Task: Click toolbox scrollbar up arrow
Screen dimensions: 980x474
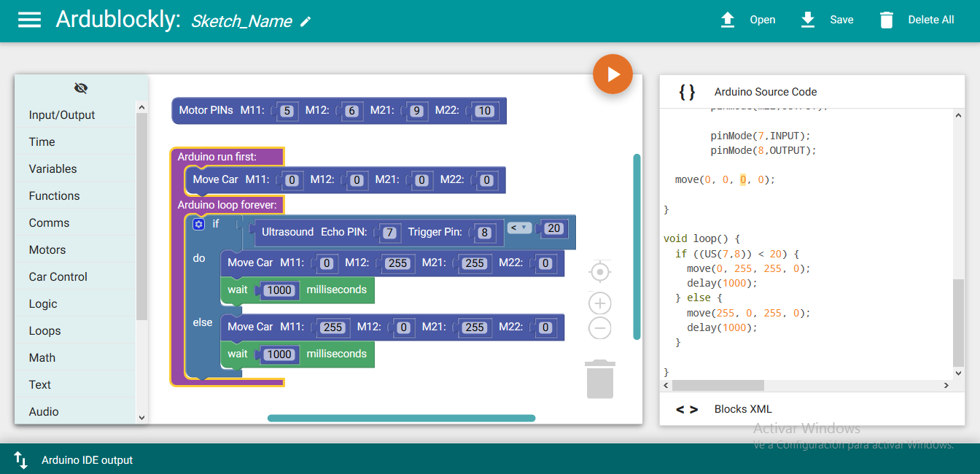Action: click(x=141, y=107)
